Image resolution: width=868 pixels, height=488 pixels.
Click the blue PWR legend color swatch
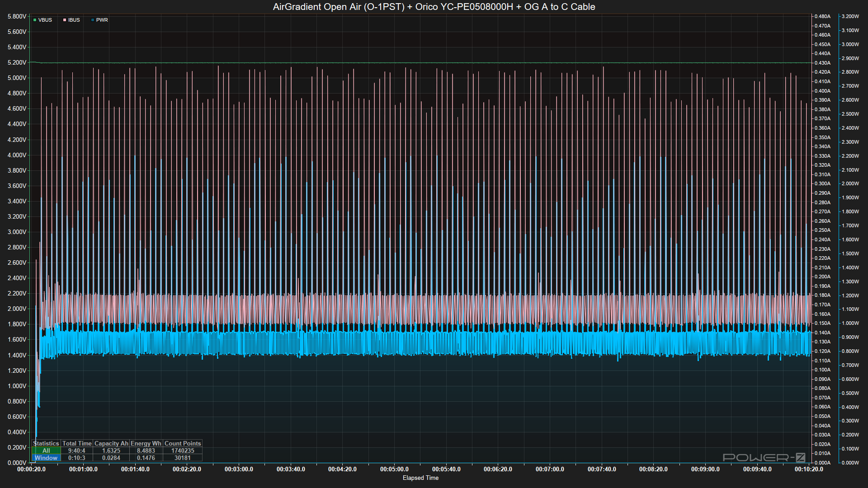93,20
